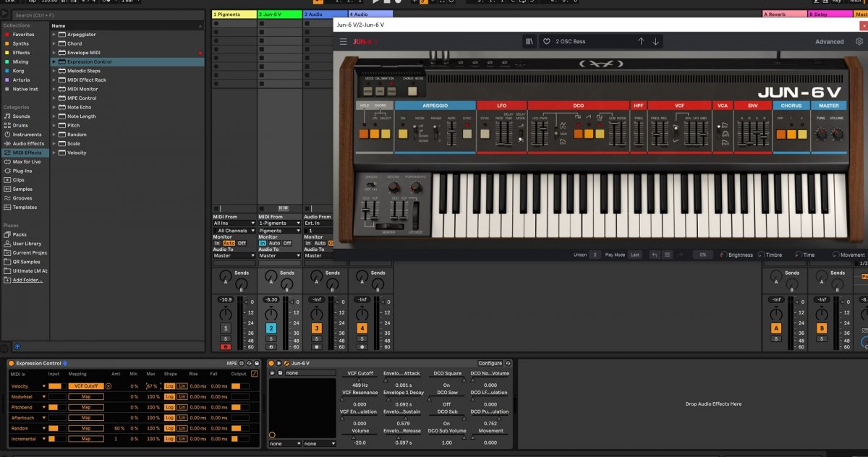Screen dimensions: 868x457
Task: Open Velocity row input dropdown arrow
Action: coord(44,386)
